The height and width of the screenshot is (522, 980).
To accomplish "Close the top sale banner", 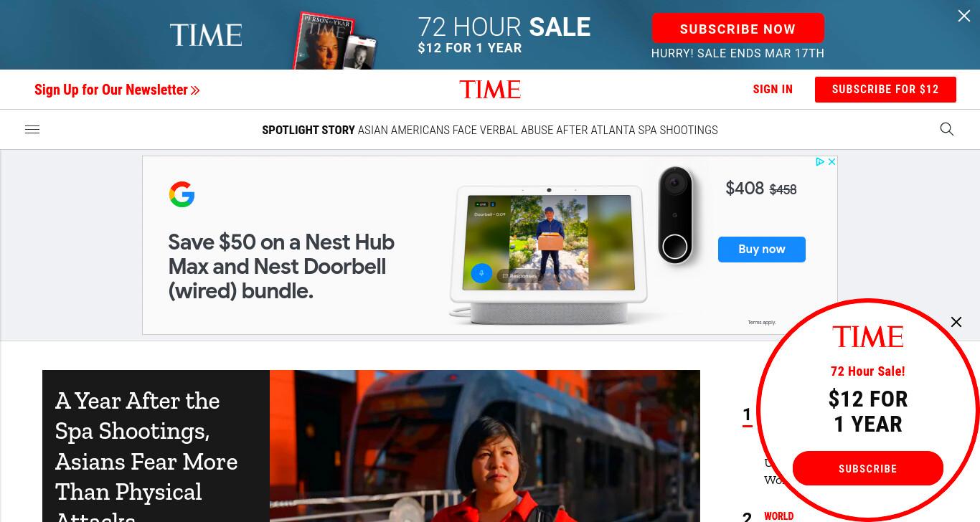I will coord(964,16).
